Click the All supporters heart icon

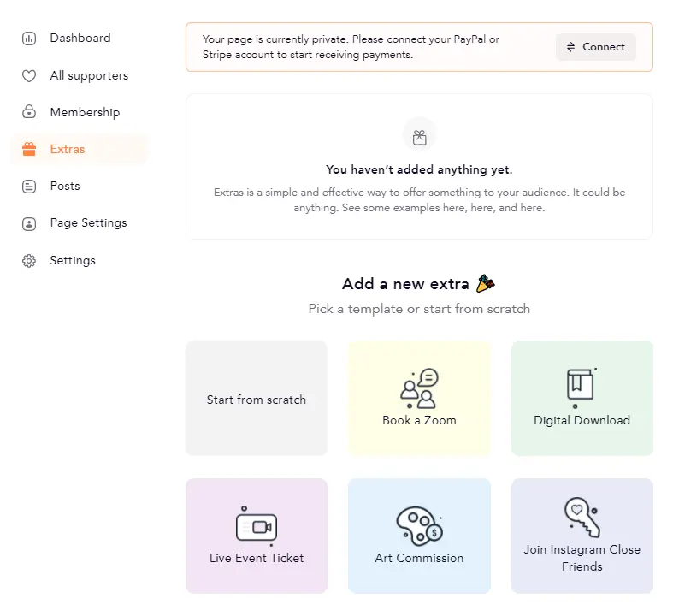29,76
